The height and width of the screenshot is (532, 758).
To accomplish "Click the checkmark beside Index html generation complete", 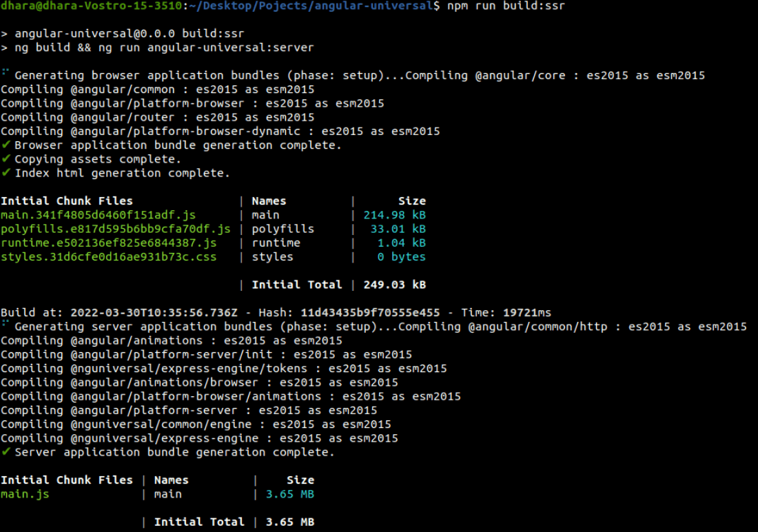I will point(6,173).
